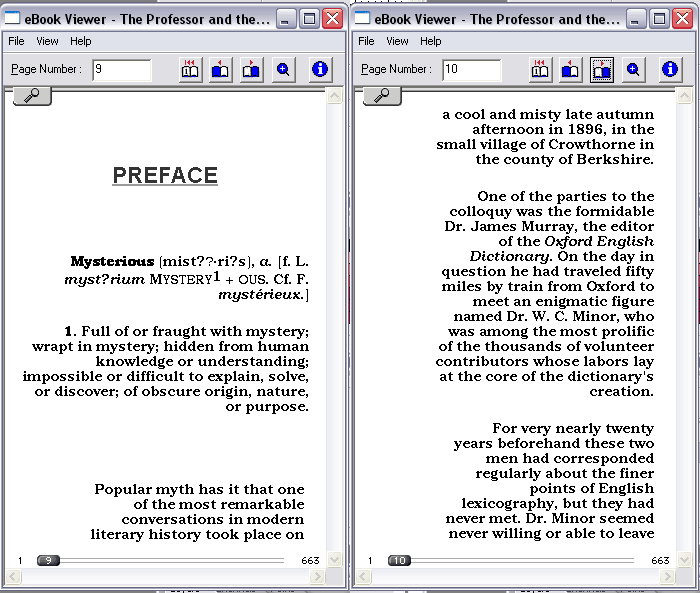Go to first page in right viewer
Viewport: 700px width, 593px height.
(x=540, y=70)
